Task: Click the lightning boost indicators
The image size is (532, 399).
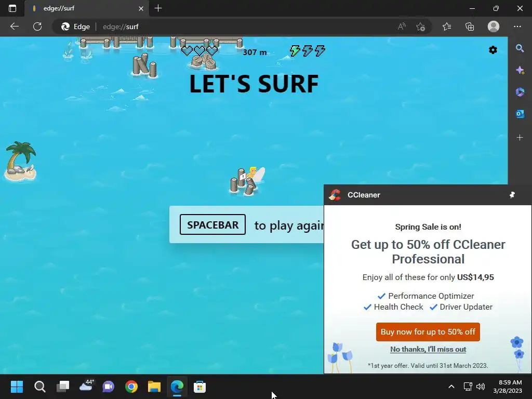Action: [308, 51]
